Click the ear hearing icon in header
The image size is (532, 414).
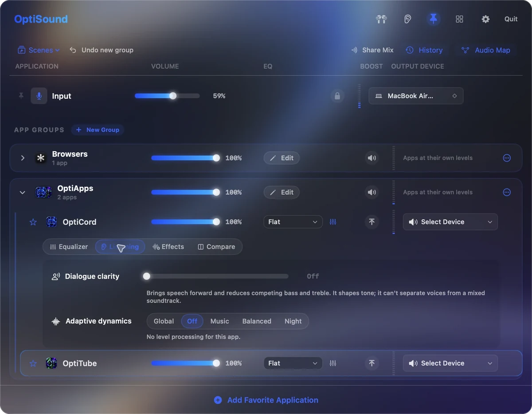click(x=407, y=19)
